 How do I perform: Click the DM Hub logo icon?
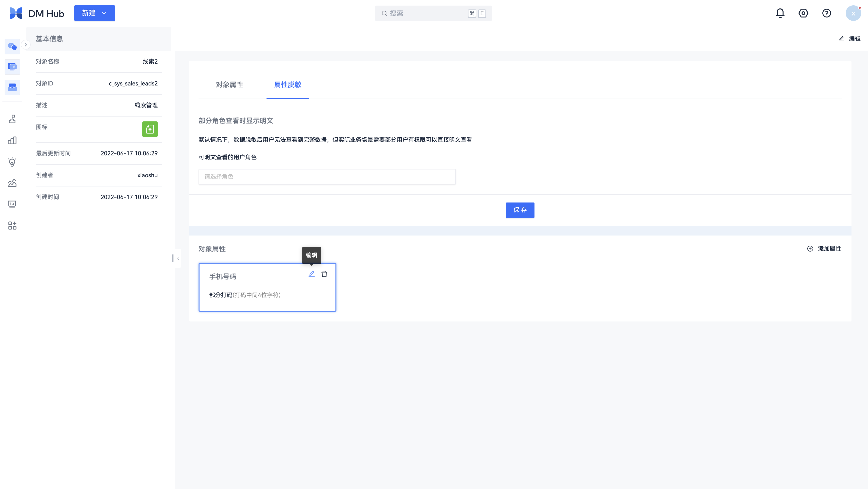[16, 13]
